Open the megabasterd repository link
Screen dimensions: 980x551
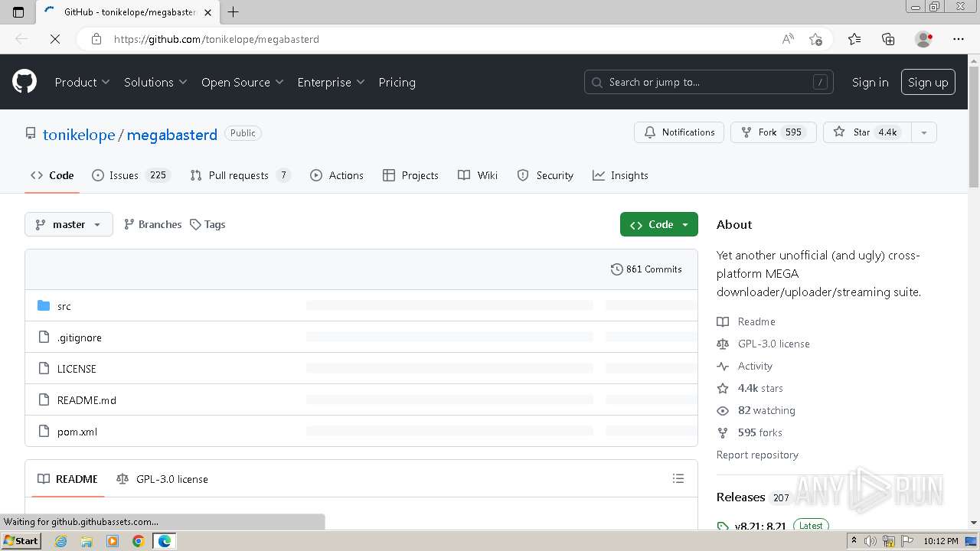click(x=172, y=134)
